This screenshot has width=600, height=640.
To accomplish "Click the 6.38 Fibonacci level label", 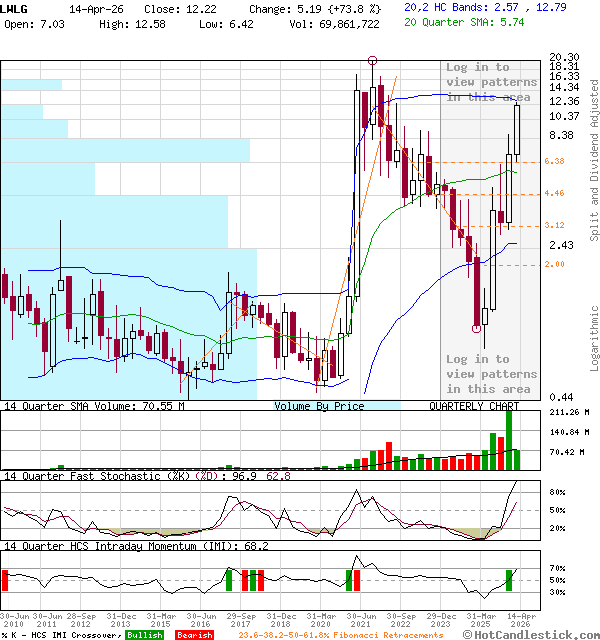I will pyautogui.click(x=555, y=161).
